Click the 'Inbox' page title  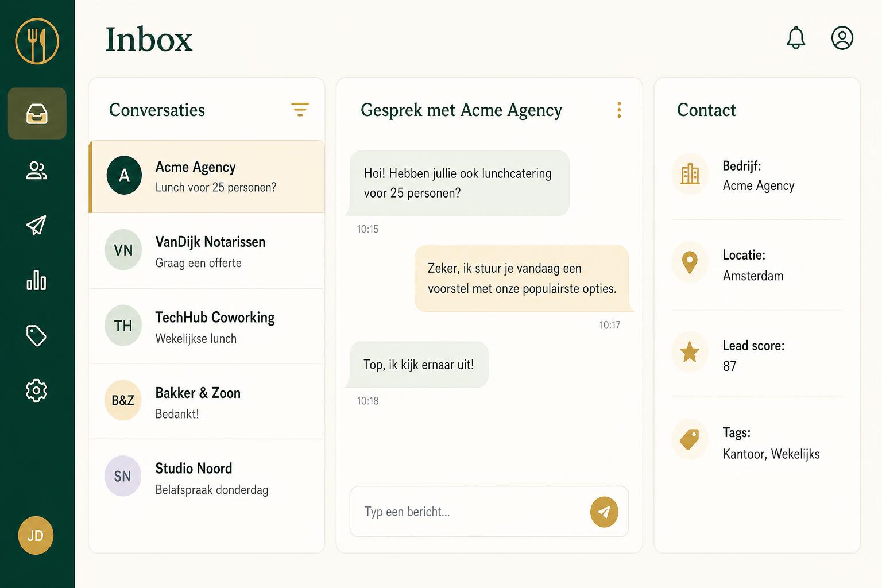pos(149,39)
